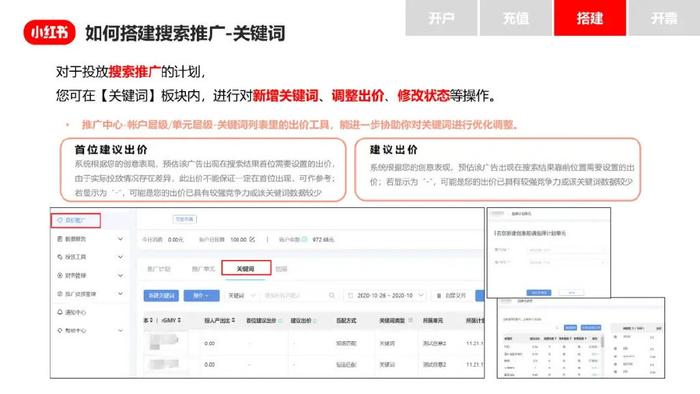700x394 pixels.
Task: Click the 所属单元 column header
Action: click(x=433, y=320)
